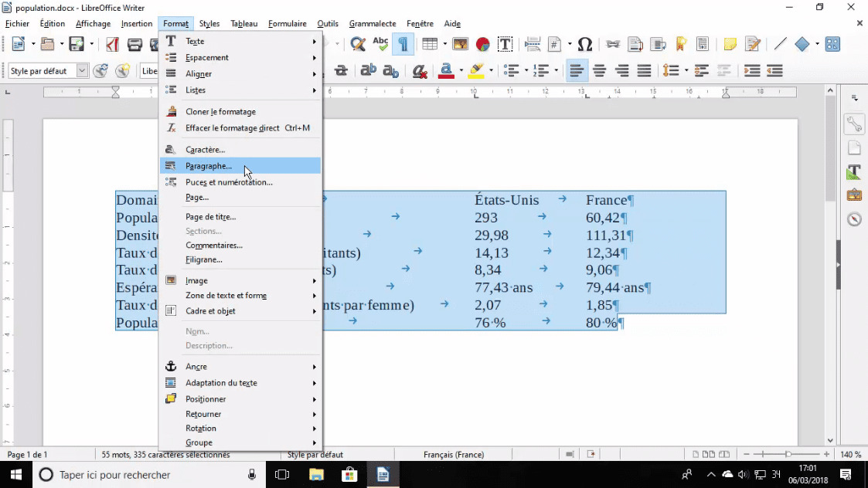Screen dimensions: 868x488
Task: Toggle formatting marks display (¶ icon)
Action: pyautogui.click(x=402, y=44)
